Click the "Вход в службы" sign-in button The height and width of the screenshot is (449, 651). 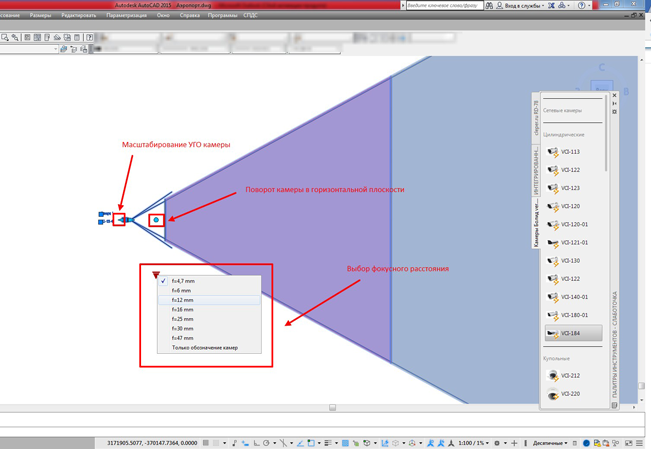click(x=522, y=5)
